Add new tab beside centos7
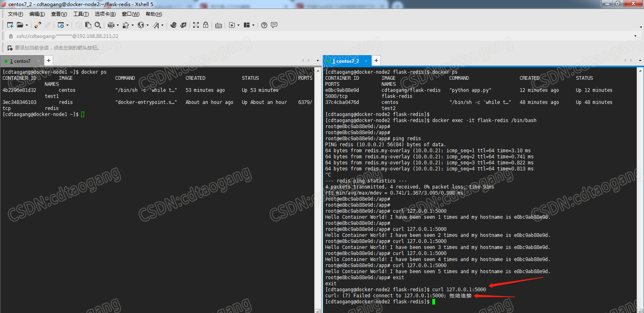Viewport: 644px width, 313px height. 48,60
